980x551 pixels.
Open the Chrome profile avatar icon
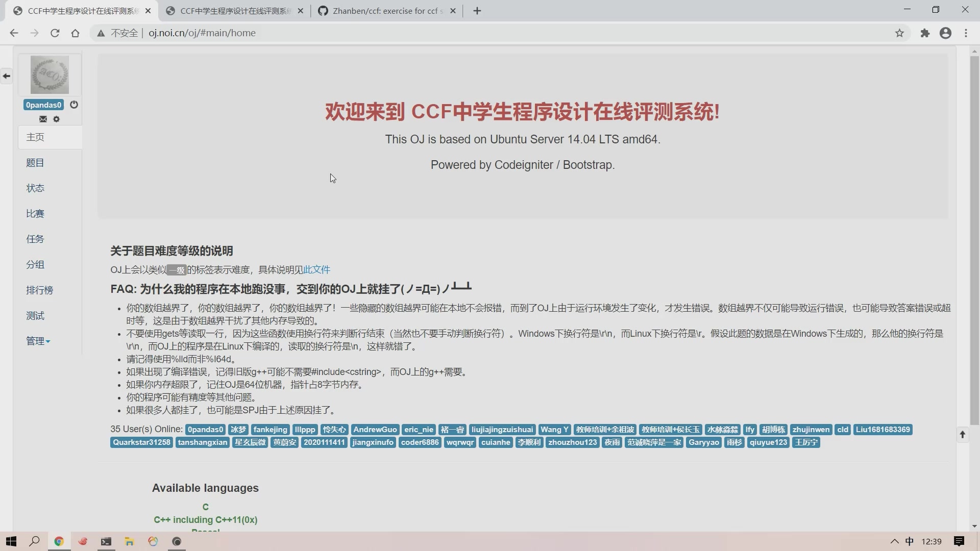click(945, 33)
